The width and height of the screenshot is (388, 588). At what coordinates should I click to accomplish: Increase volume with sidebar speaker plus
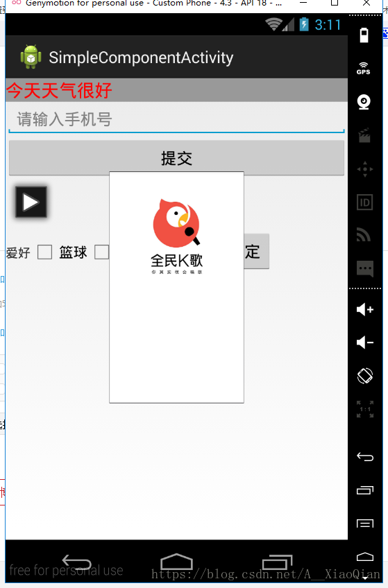364,309
